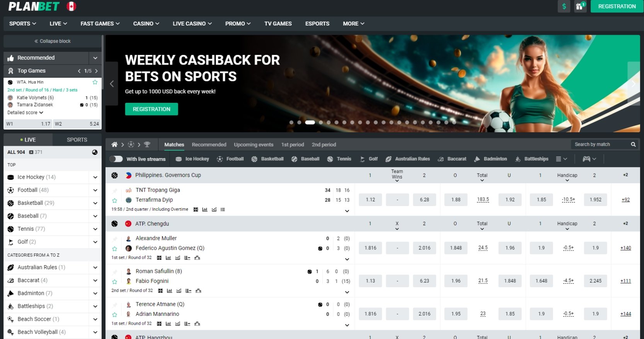Open the gift bonuses icon in header
This screenshot has width=644, height=339.
pyautogui.click(x=580, y=6)
